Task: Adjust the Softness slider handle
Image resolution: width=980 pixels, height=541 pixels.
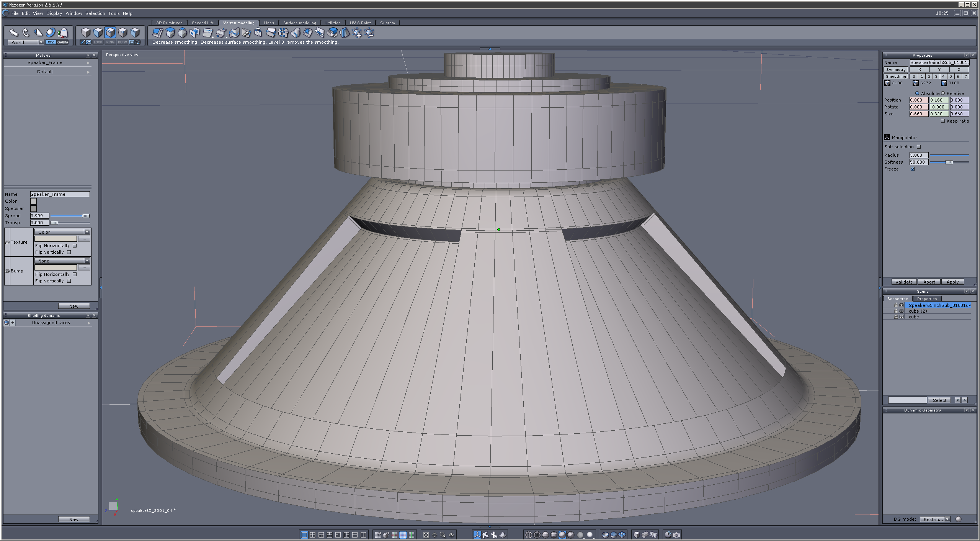Action: pyautogui.click(x=949, y=162)
